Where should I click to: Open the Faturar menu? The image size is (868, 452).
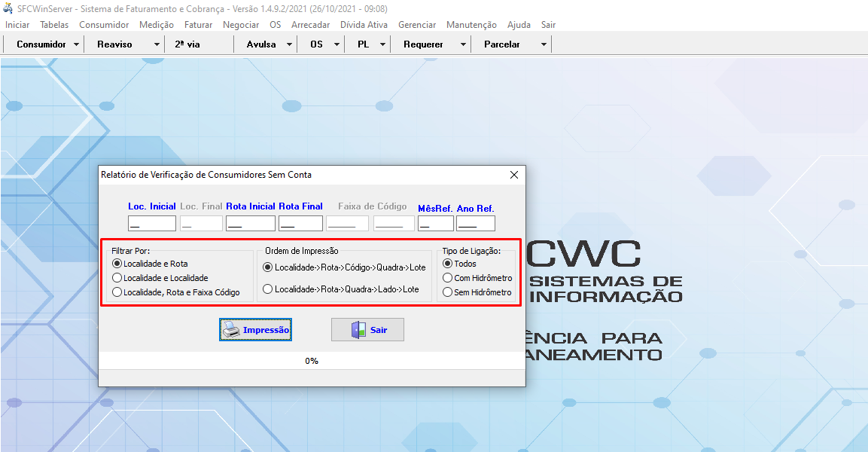pyautogui.click(x=198, y=25)
